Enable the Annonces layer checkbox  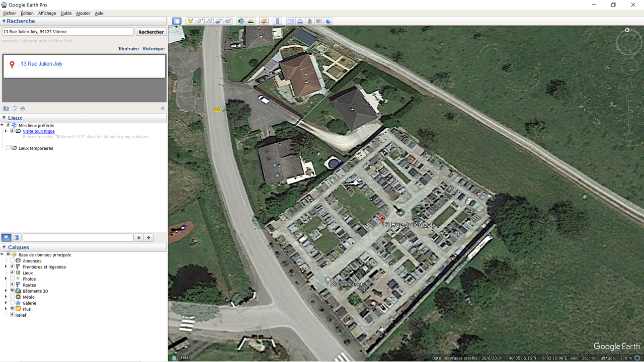click(12, 260)
